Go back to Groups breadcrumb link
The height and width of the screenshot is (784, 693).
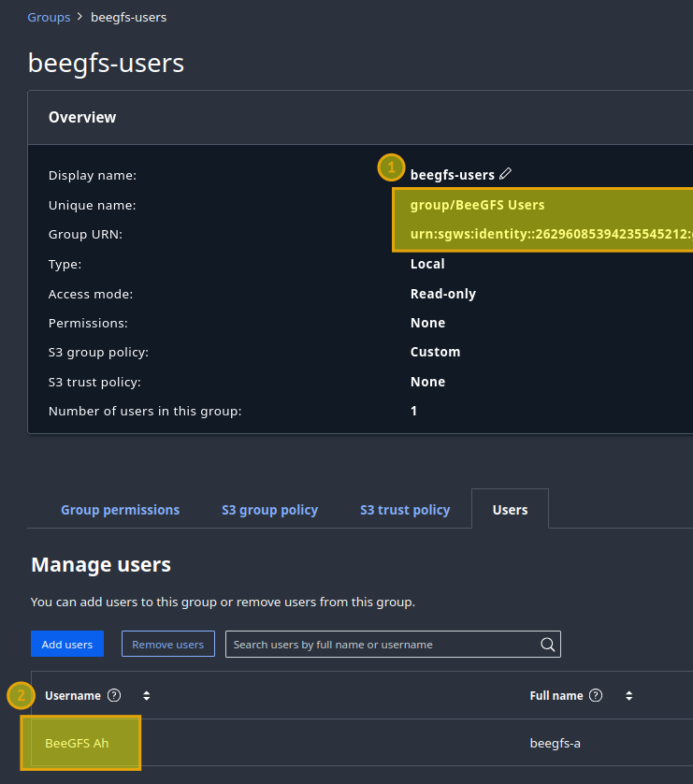(x=49, y=17)
